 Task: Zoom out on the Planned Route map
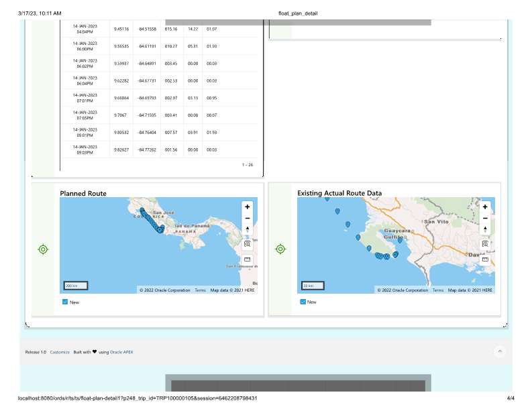(x=247, y=218)
